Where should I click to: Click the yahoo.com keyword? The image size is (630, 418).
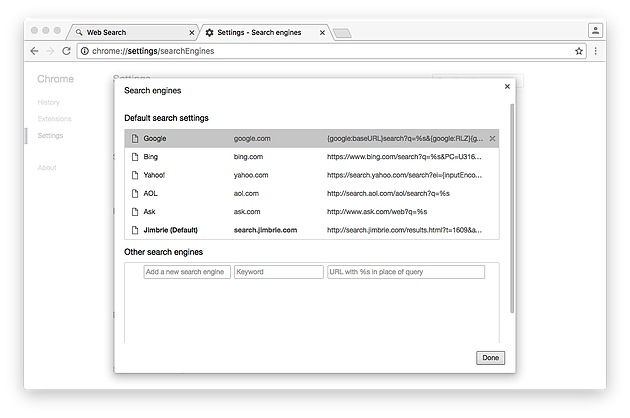(251, 175)
